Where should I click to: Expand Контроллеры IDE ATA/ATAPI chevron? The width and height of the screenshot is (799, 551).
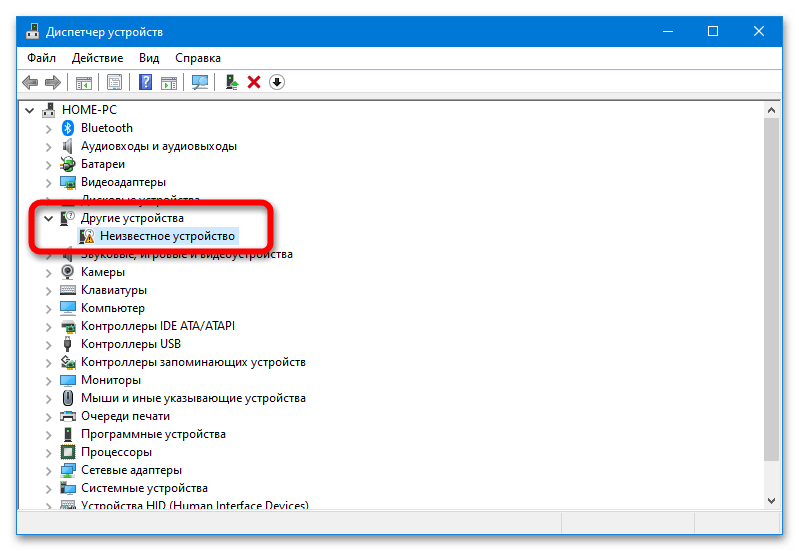(48, 327)
